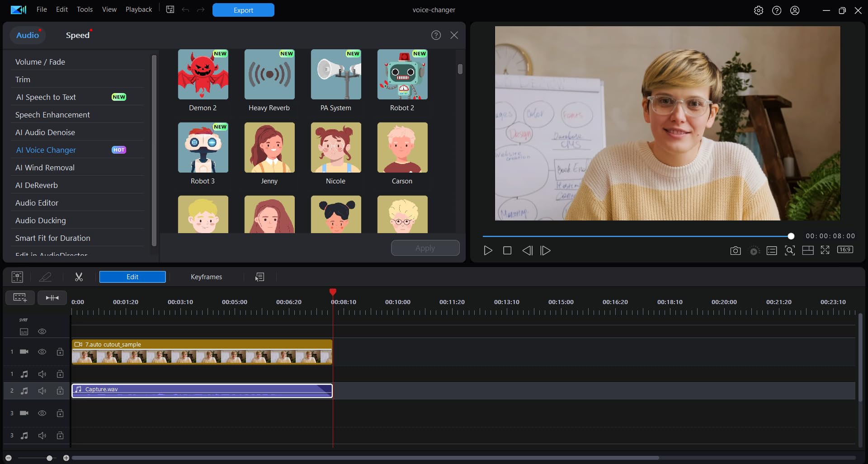Screen dimensions: 868x464
Task: Click the preview zoom magnifier icon
Action: pyautogui.click(x=790, y=250)
